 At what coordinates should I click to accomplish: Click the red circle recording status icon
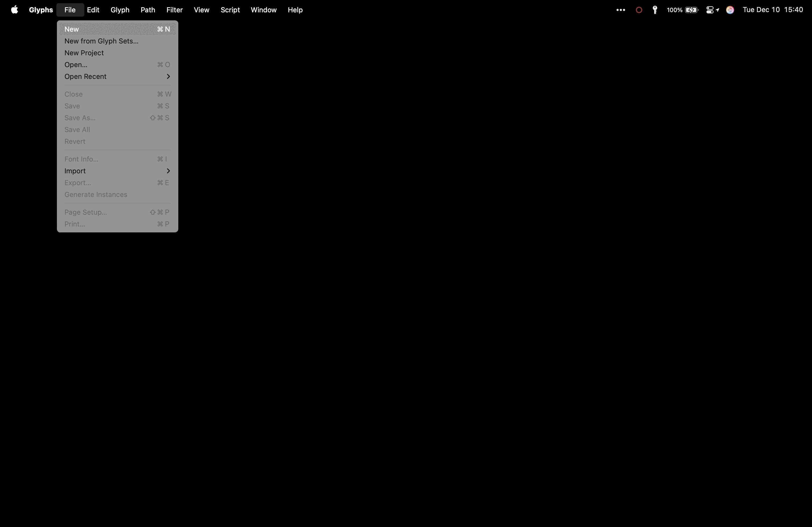[639, 10]
